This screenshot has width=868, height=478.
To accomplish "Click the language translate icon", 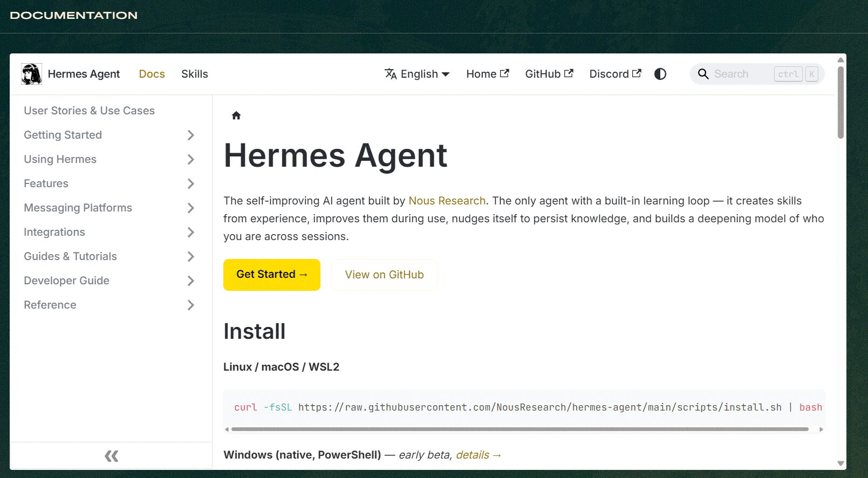I will tap(391, 74).
